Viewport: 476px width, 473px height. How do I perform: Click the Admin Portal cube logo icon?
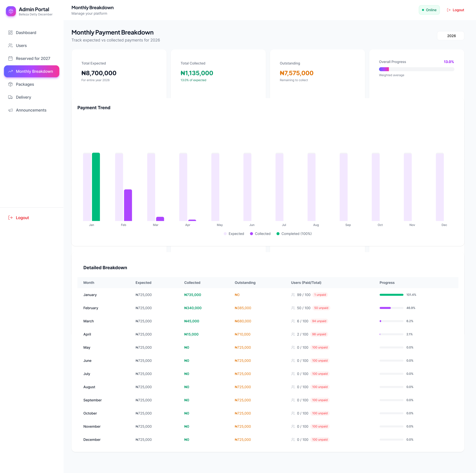point(11,11)
